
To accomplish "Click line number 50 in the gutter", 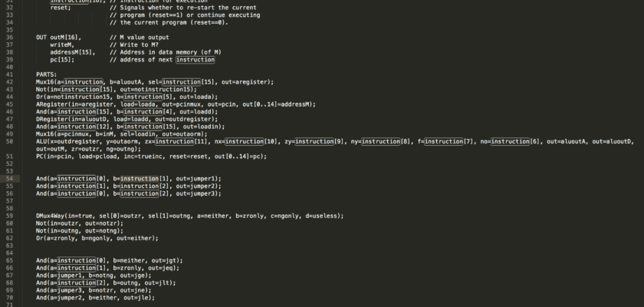I will (10, 141).
